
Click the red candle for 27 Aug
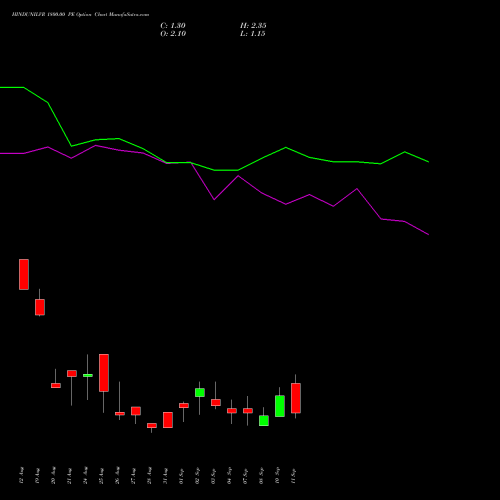point(136,411)
